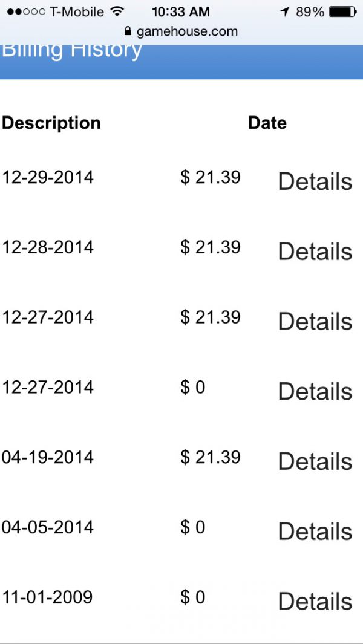Click the Description column header
The height and width of the screenshot is (644, 363).
tap(51, 123)
